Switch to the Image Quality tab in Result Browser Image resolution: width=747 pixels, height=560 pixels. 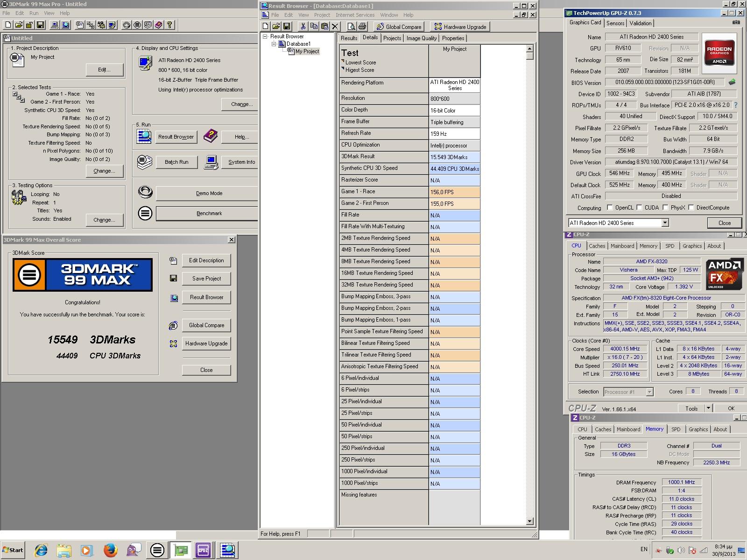click(x=422, y=38)
